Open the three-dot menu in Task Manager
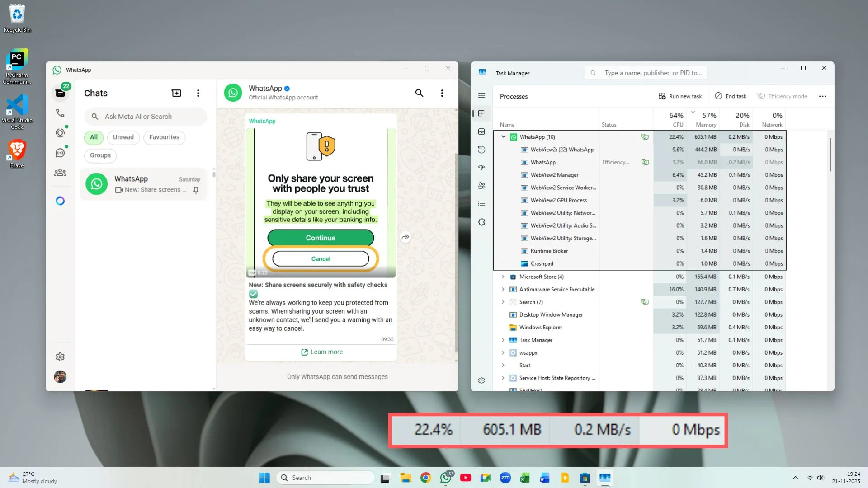The height and width of the screenshot is (488, 868). click(x=823, y=96)
